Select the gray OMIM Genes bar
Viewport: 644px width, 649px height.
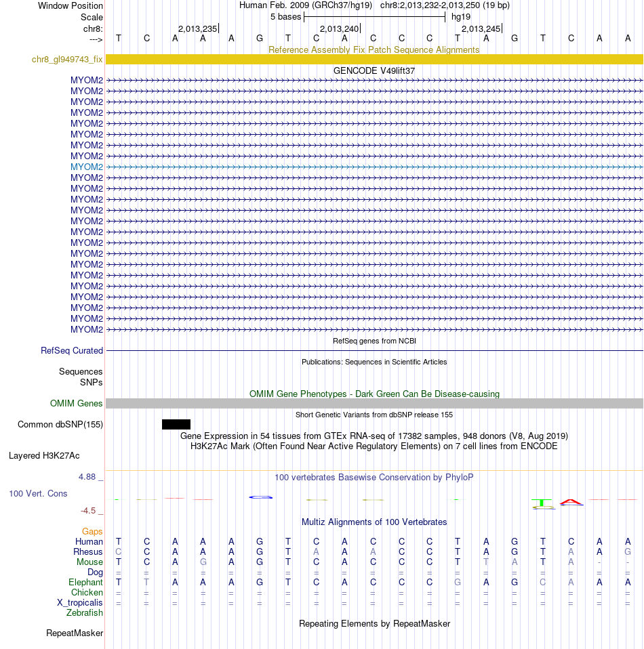[374, 403]
